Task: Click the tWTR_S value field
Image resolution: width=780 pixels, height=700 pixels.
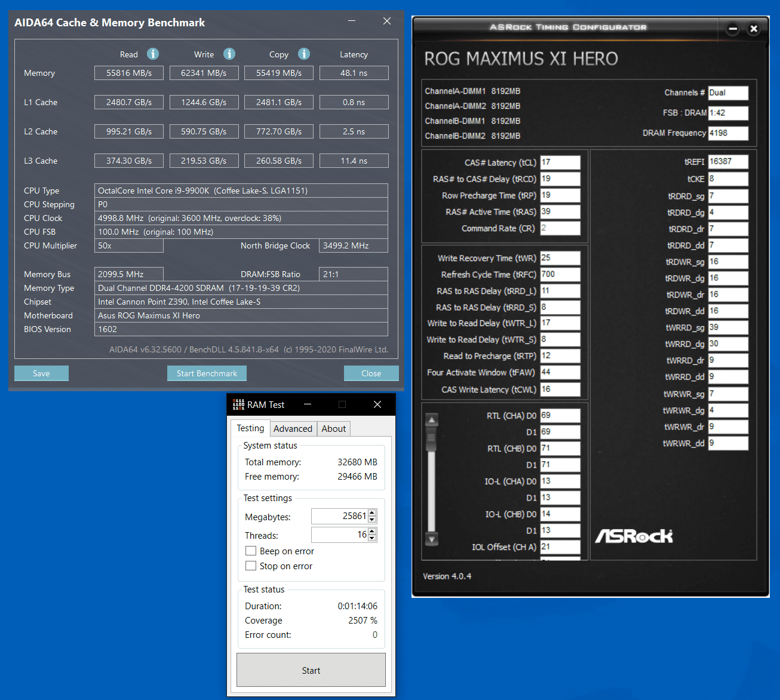Action: pos(560,339)
